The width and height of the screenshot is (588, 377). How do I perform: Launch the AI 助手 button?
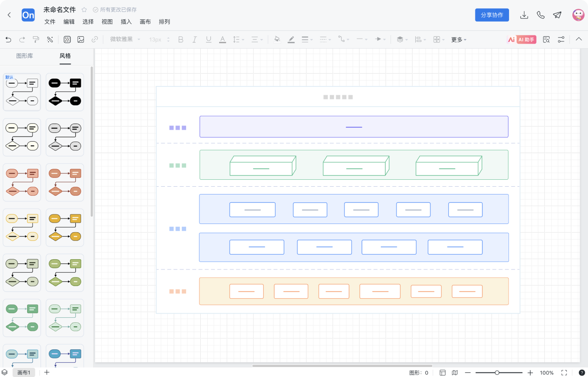coord(522,40)
